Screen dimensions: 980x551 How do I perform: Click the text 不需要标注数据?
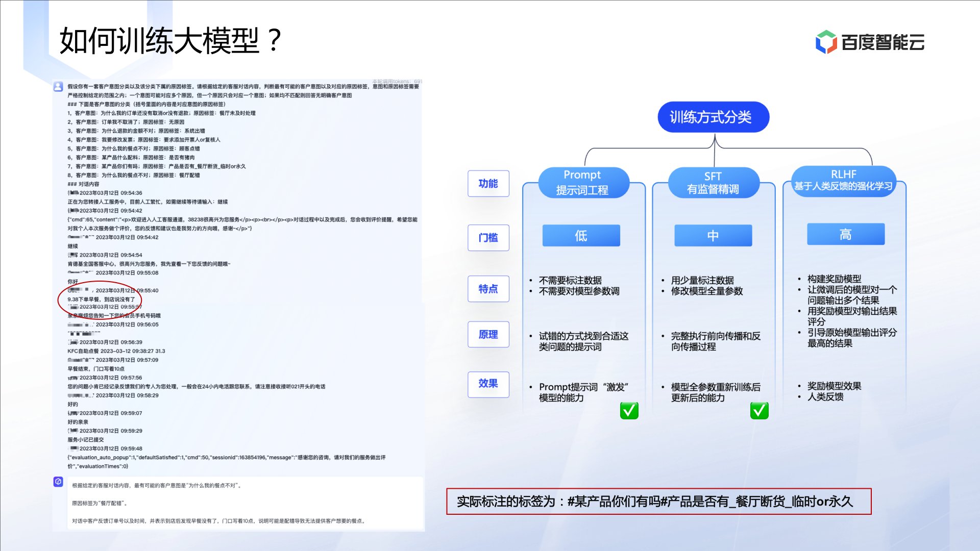570,280
